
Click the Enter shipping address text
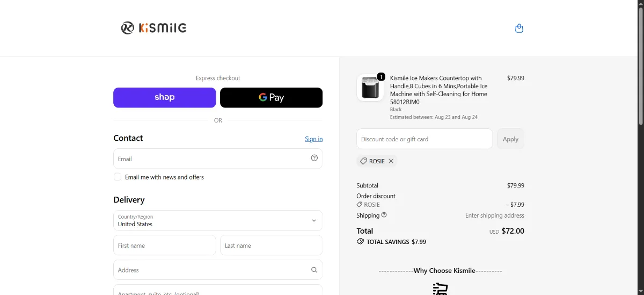click(495, 215)
